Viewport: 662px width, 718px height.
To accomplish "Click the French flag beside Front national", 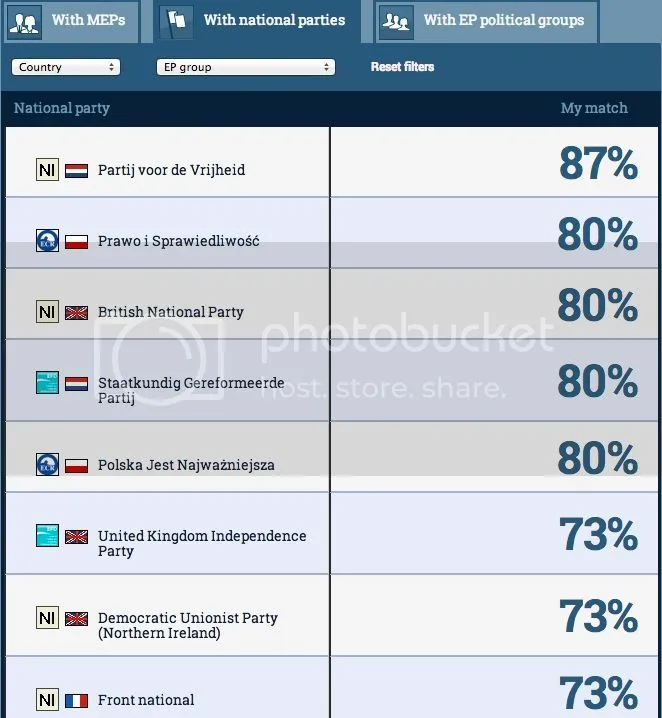I will (76, 700).
